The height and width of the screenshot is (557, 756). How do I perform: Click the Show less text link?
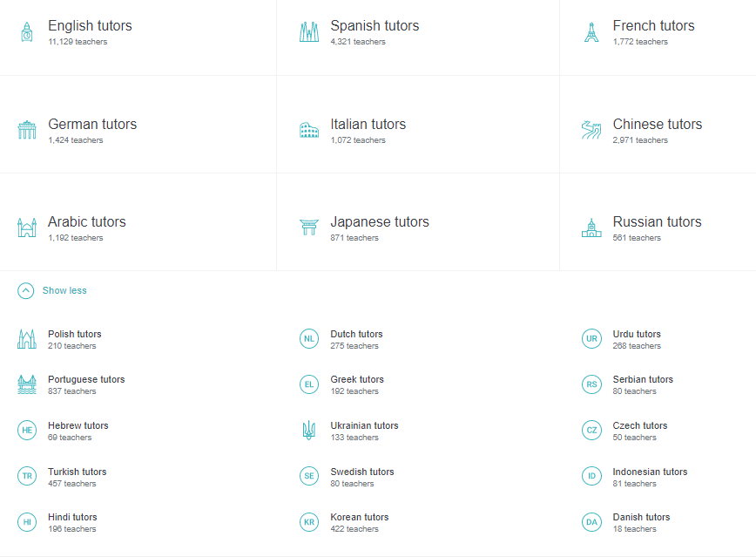click(x=64, y=291)
